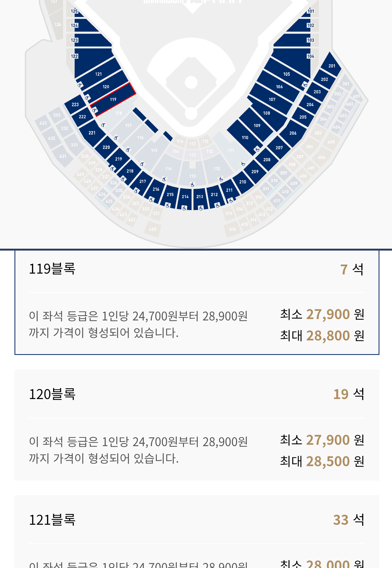Select block 105 on the seating map
The image size is (392, 568).
pyautogui.click(x=286, y=74)
